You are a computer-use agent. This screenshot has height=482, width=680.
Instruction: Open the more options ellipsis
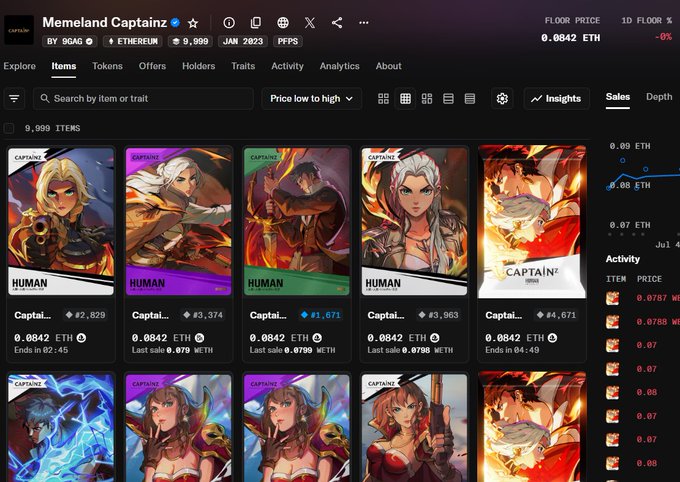[x=364, y=23]
